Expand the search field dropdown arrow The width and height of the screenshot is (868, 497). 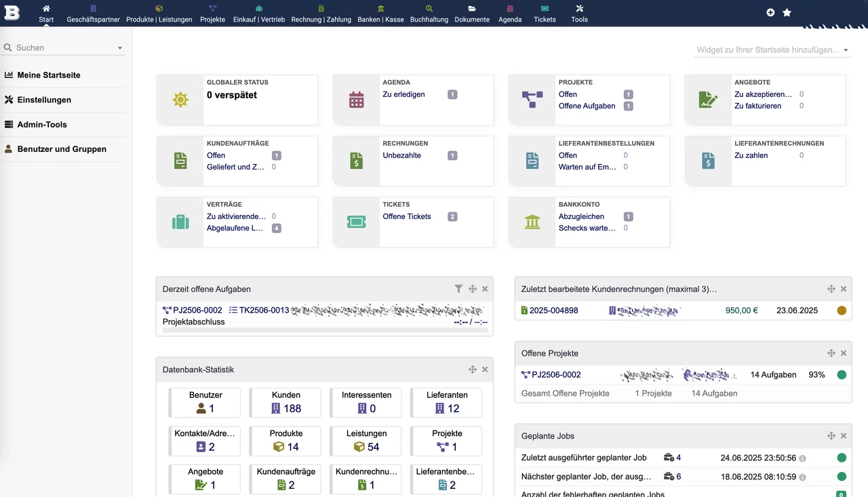120,48
